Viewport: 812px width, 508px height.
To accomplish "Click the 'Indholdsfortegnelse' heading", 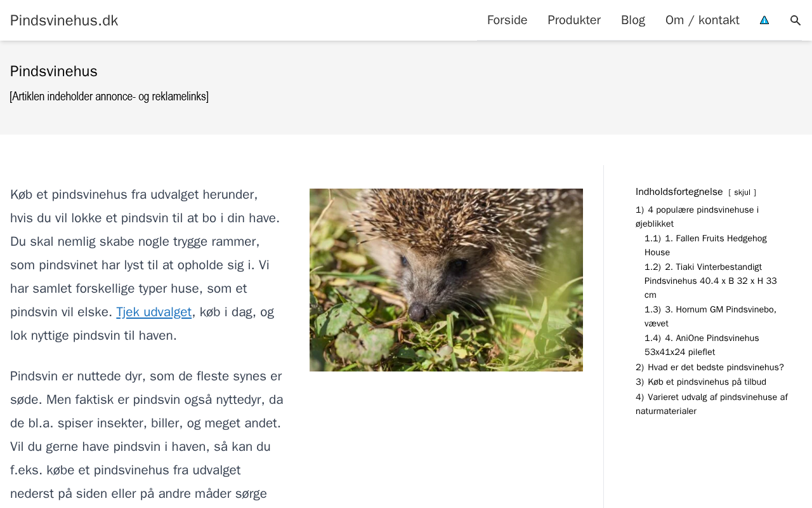I will (x=679, y=192).
